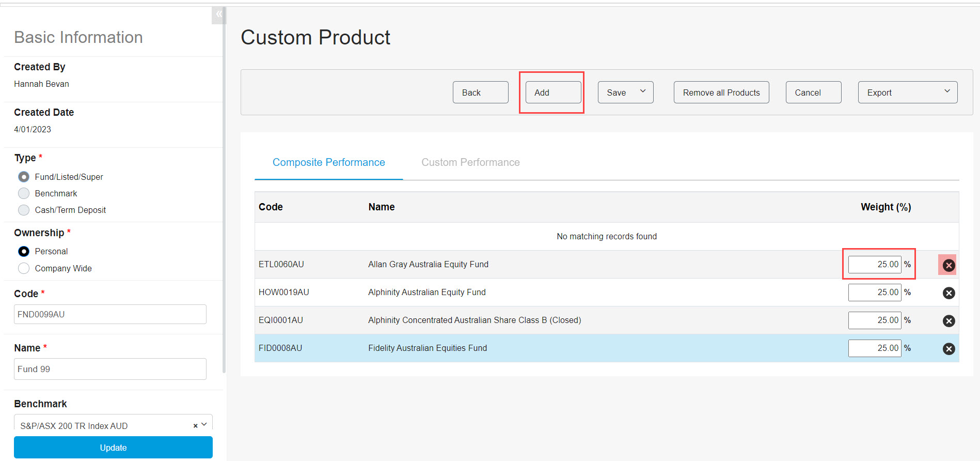980x461 pixels.
Task: Click the blue Update button
Action: pos(113,447)
